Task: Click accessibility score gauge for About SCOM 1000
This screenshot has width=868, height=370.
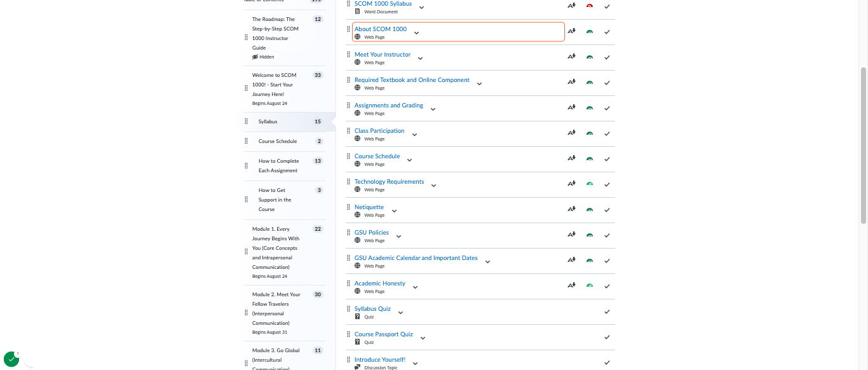Action: pyautogui.click(x=590, y=32)
